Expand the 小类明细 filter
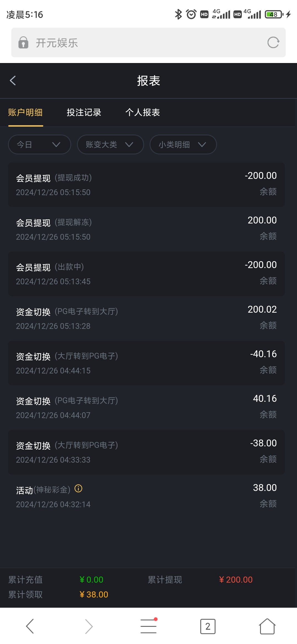This screenshot has height=644, width=297. pyautogui.click(x=183, y=144)
